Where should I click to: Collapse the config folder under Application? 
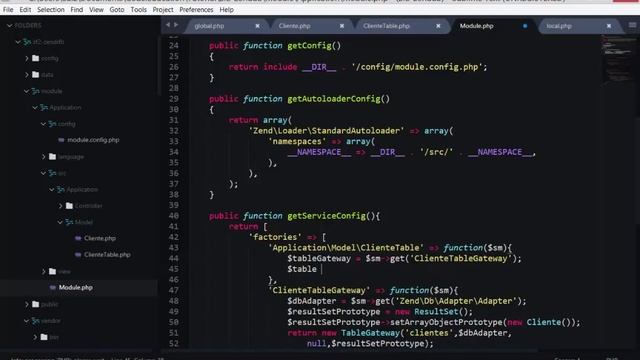[x=43, y=124]
